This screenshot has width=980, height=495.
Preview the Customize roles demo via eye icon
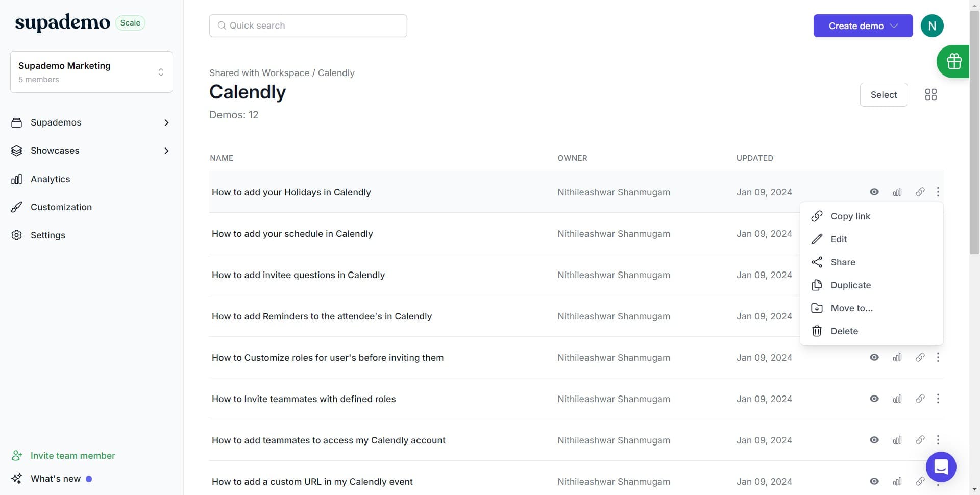click(874, 358)
